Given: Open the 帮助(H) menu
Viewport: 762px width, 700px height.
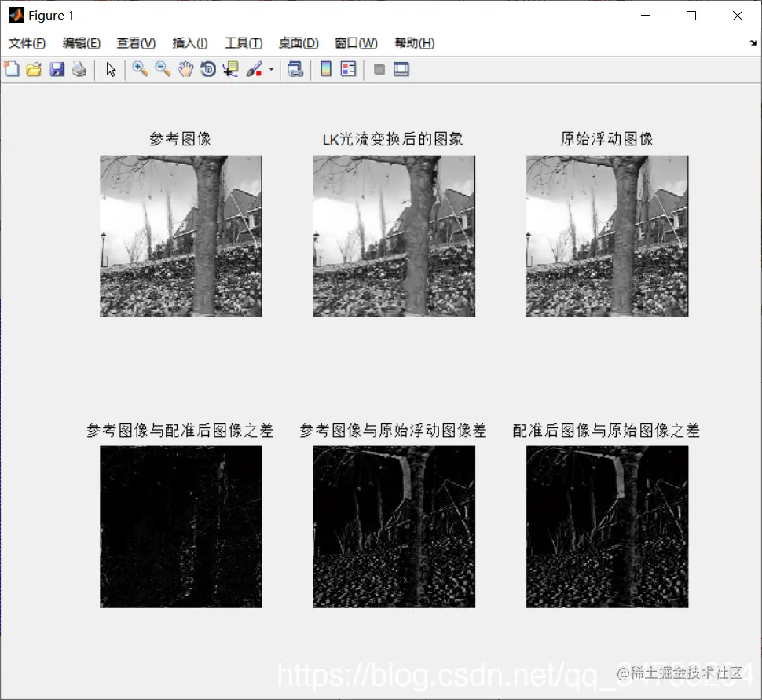Looking at the screenshot, I should click(x=415, y=43).
